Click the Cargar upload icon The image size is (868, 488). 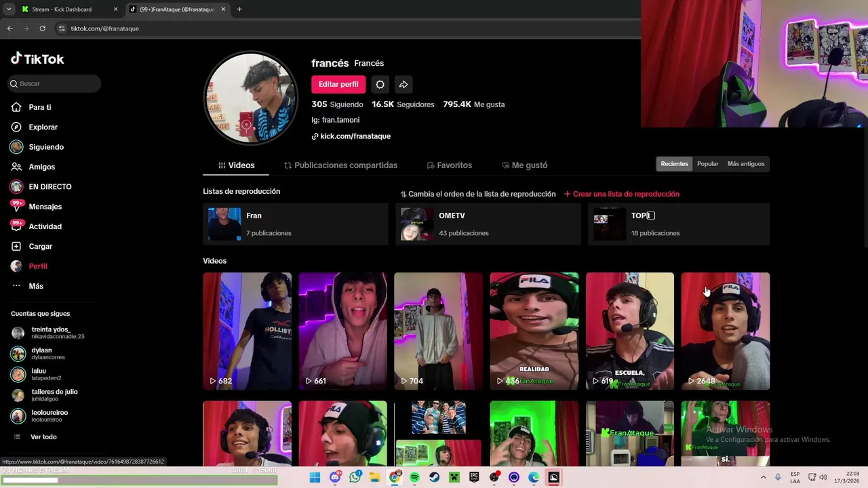click(x=16, y=246)
